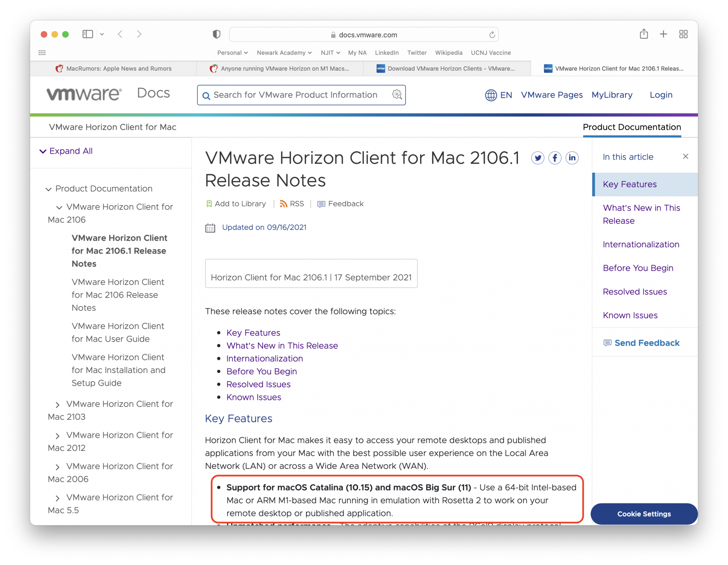
Task: Open the favorites grid icon
Action: click(42, 52)
